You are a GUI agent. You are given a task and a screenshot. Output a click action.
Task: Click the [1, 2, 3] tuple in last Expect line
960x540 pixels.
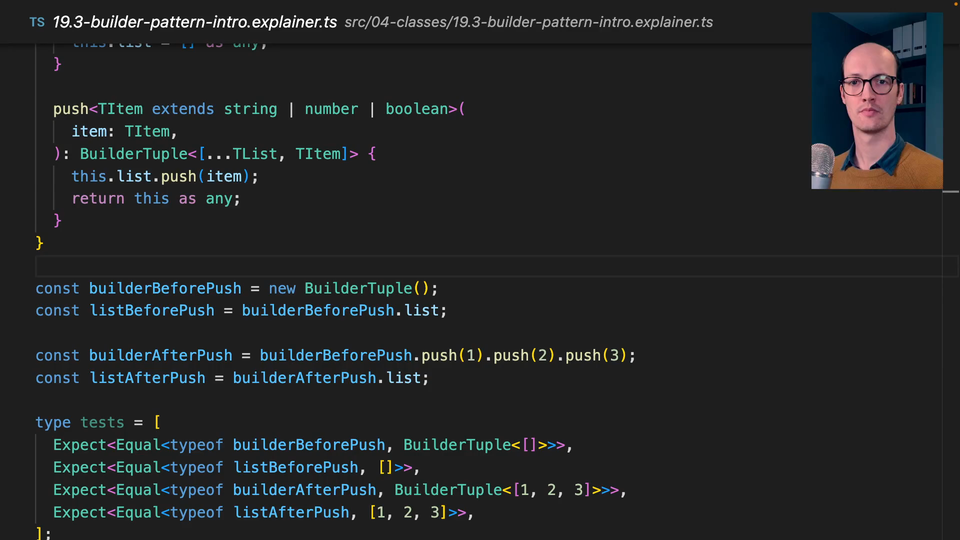click(406, 512)
